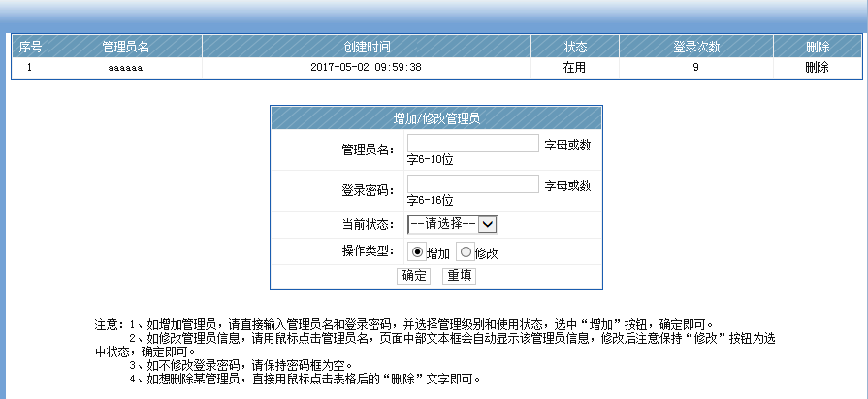Screen dimensions: 868x399
Task: Click the creation time 2017-05-02 09:59:38
Action: coord(367,68)
